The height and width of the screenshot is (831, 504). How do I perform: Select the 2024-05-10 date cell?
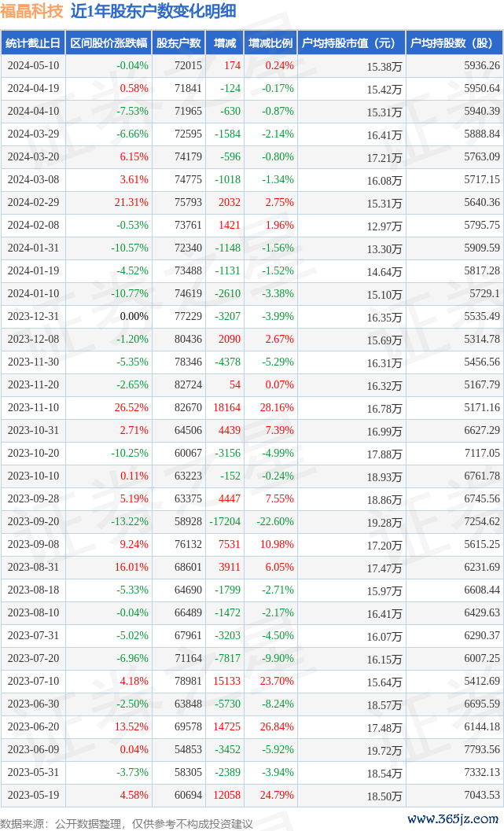[x=33, y=66]
